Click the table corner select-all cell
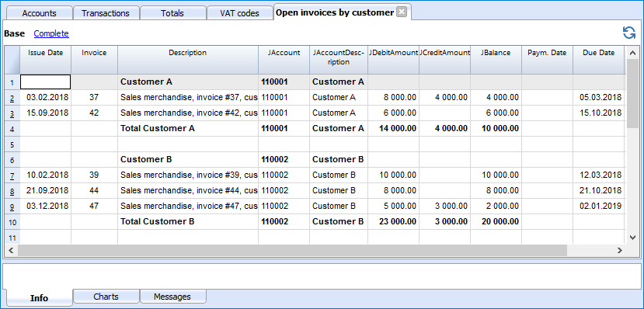The height and width of the screenshot is (309, 644). 12,60
